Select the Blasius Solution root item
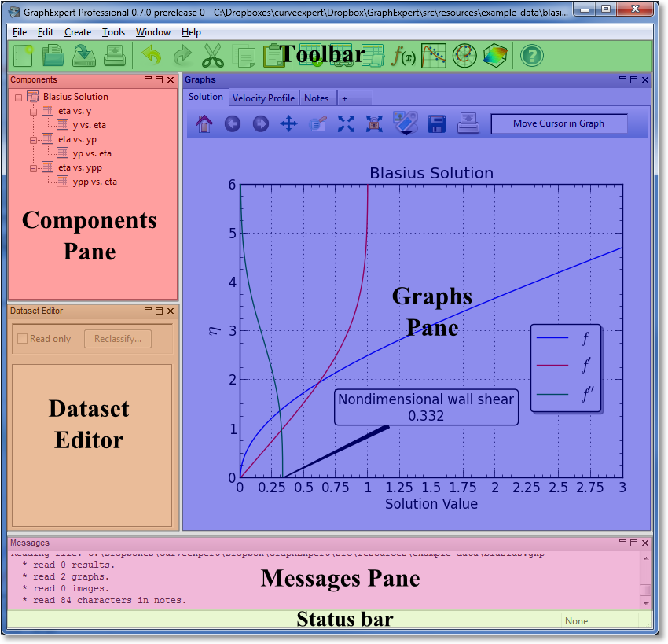The height and width of the screenshot is (644, 668). pyautogui.click(x=75, y=97)
